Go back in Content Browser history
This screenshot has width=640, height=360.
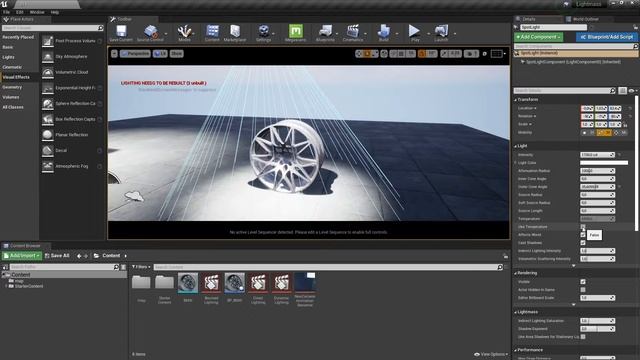tap(79, 256)
